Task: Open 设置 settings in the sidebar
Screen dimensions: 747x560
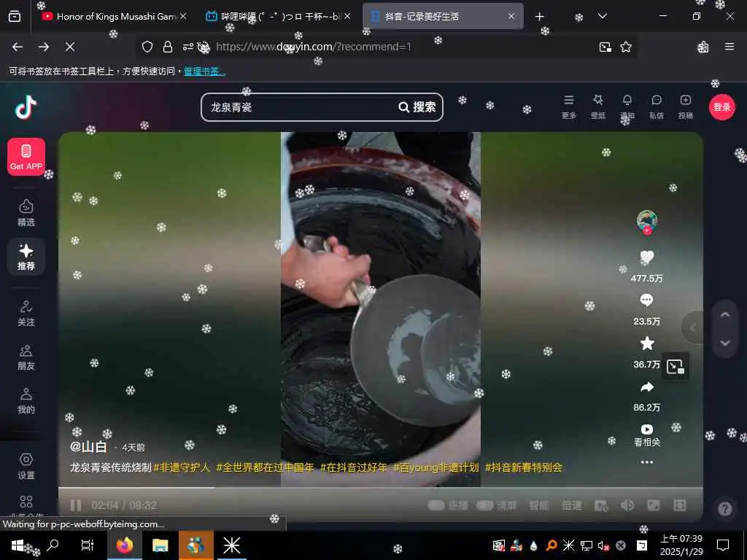Action: 26,466
